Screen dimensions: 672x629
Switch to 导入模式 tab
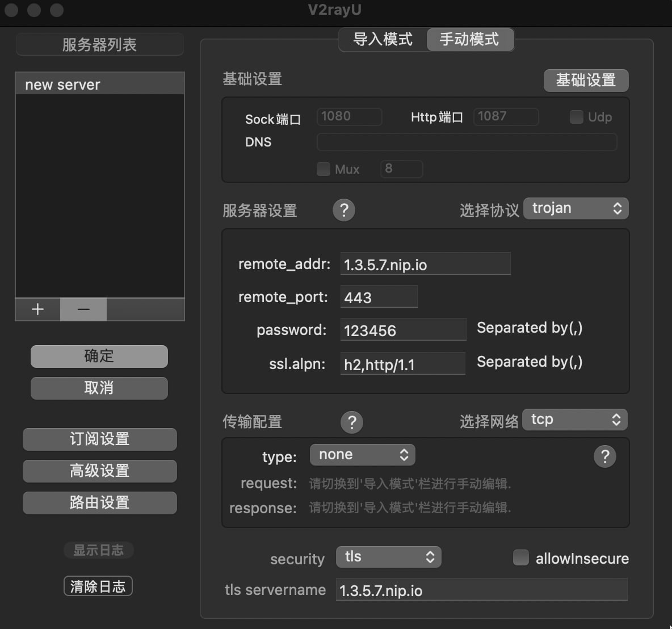(x=383, y=39)
